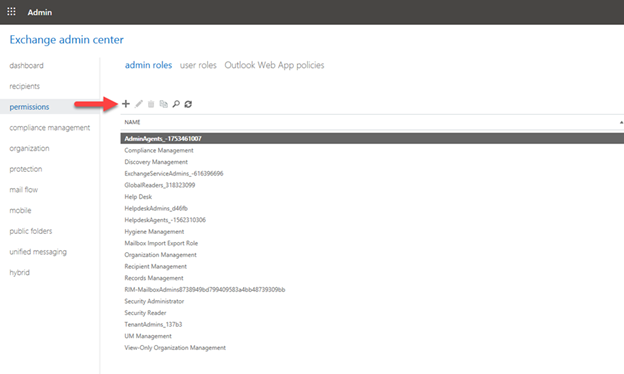This screenshot has width=624, height=374.
Task: Select the Organization Management role group
Action: tap(160, 255)
